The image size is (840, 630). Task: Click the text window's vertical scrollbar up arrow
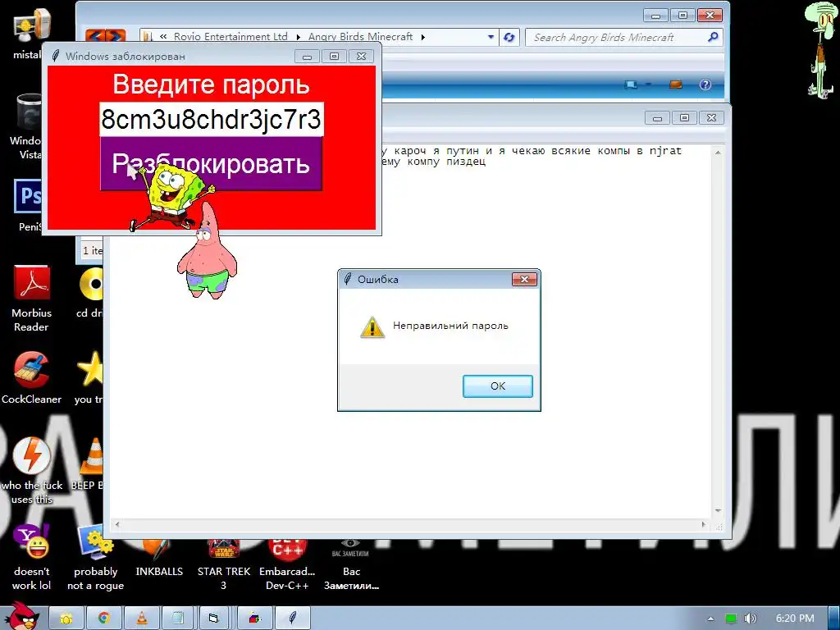tap(718, 153)
